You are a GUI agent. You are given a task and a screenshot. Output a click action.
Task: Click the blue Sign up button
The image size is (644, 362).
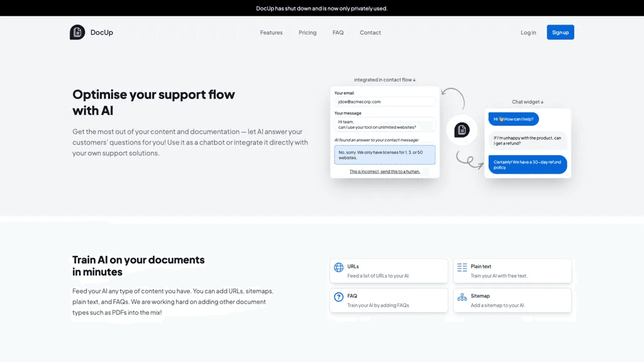click(560, 33)
